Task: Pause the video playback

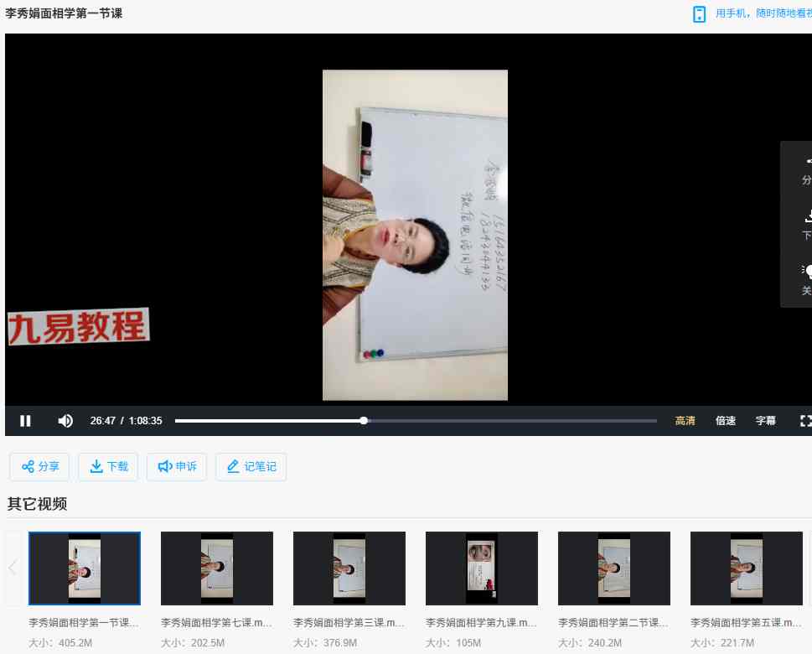Action: [25, 421]
